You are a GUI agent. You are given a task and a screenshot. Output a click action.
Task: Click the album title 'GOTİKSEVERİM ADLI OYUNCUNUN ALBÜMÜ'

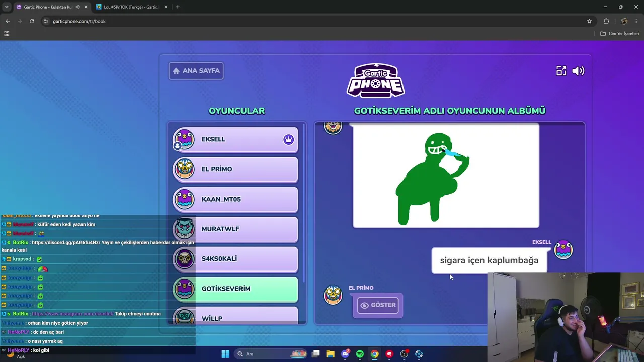point(450,111)
